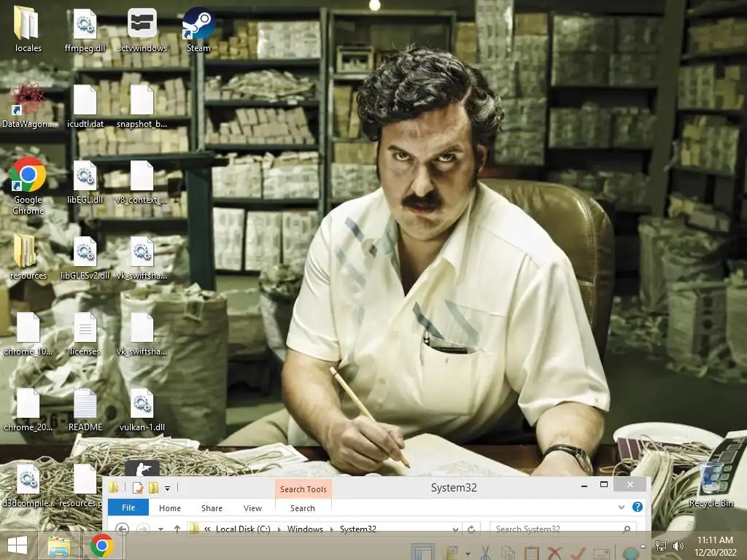Select vk_swiftsha... file with gear icon

pos(142,257)
